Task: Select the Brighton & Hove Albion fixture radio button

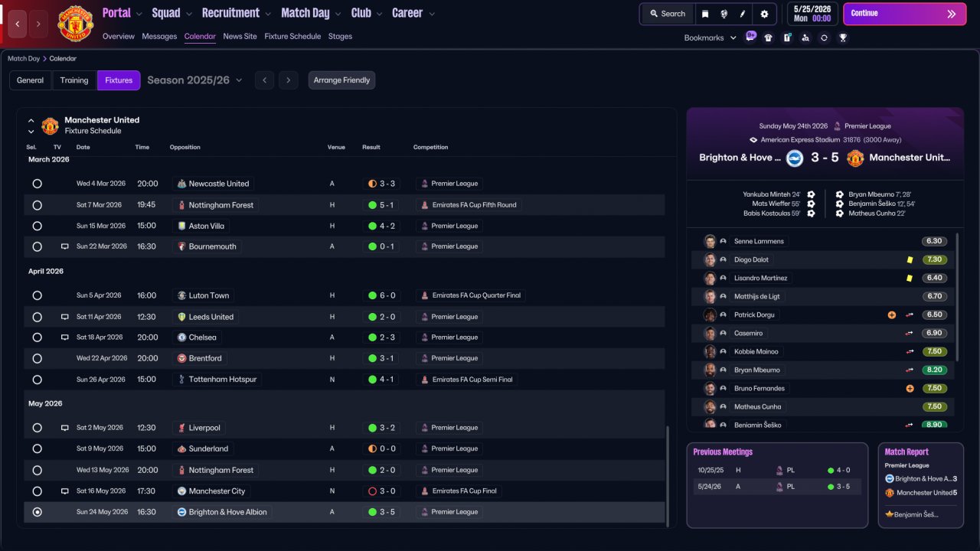Action: click(37, 512)
